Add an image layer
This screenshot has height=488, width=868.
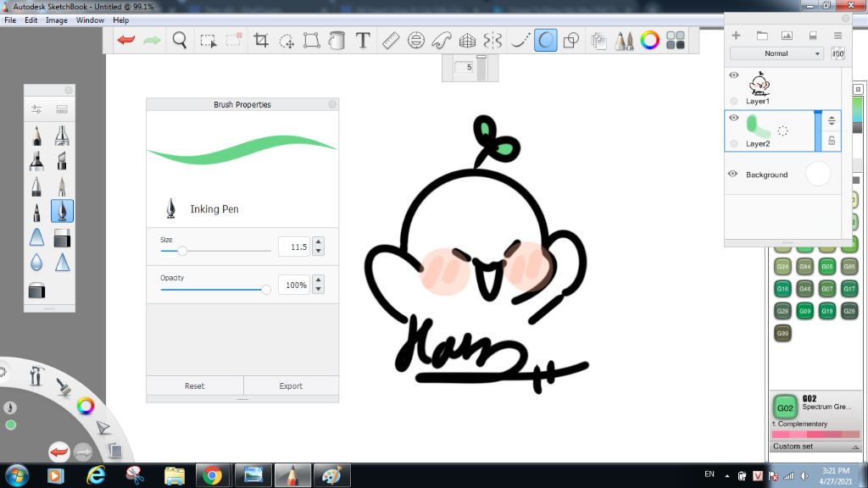coord(787,36)
